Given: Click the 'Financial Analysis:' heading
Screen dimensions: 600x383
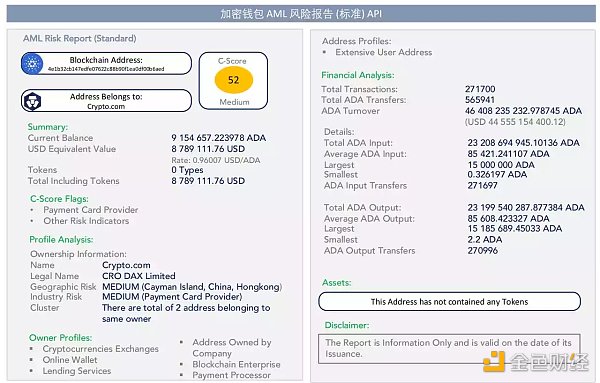Looking at the screenshot, I should pyautogui.click(x=358, y=75).
